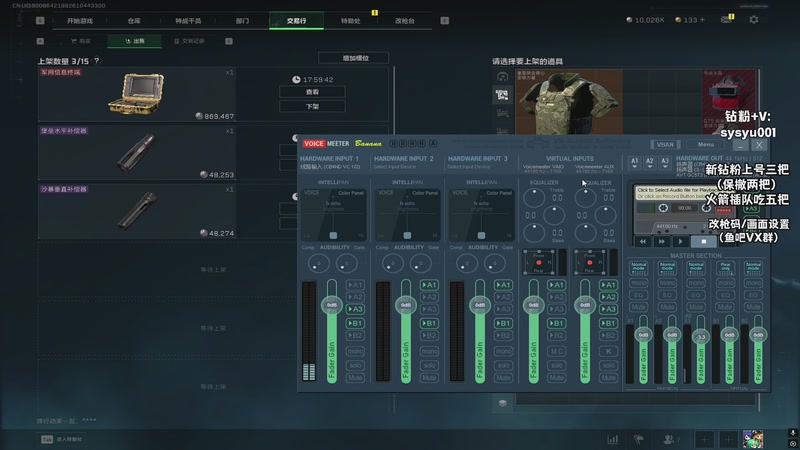The width and height of the screenshot is (800, 450).
Task: Click the red record button on the Voicemeeter cassette
Action: (x=724, y=210)
